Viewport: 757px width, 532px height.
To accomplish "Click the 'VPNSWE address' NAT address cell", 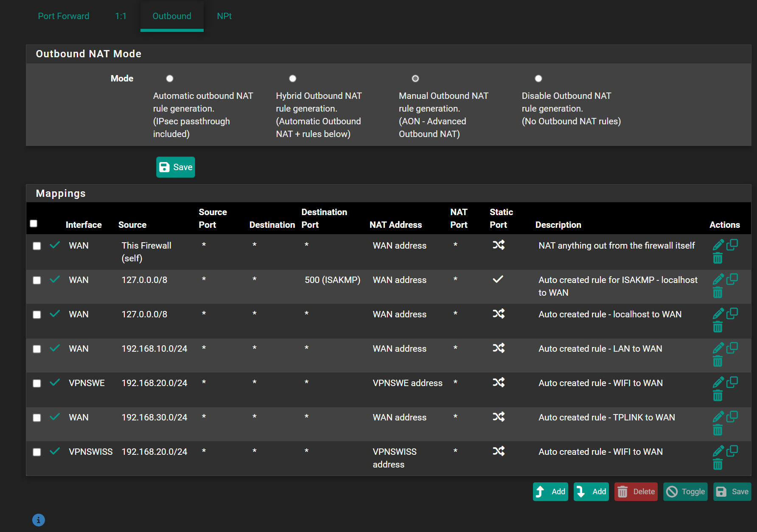I will (407, 383).
